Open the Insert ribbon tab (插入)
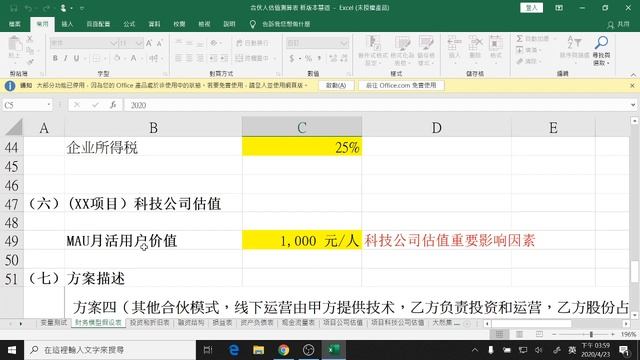Viewport: 640px width, 360px height. coord(67,24)
